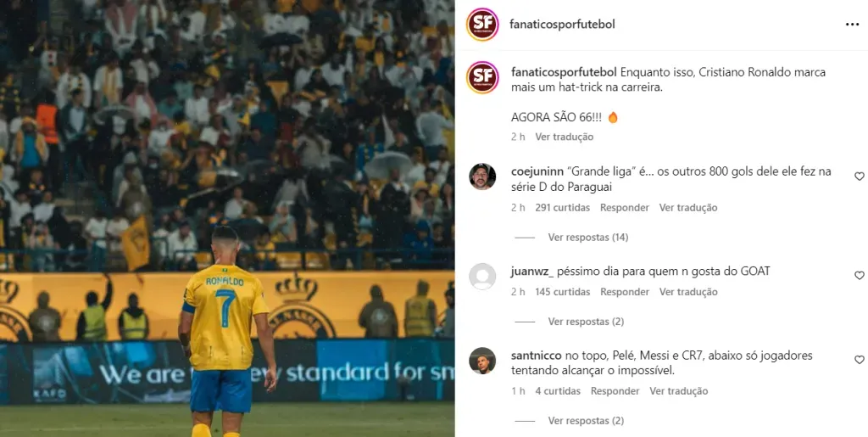Viewport: 868px width, 437px height.
Task: Open the 291 curtidas likes list
Action: tap(563, 208)
